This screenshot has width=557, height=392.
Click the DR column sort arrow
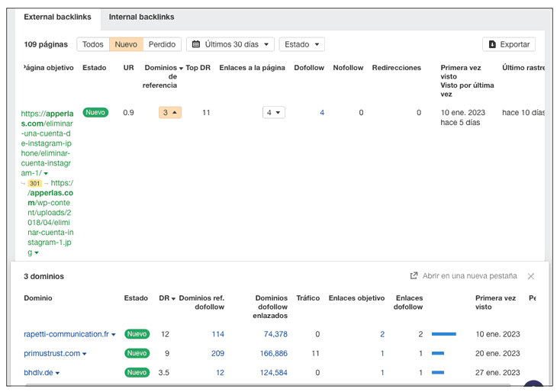(173, 298)
